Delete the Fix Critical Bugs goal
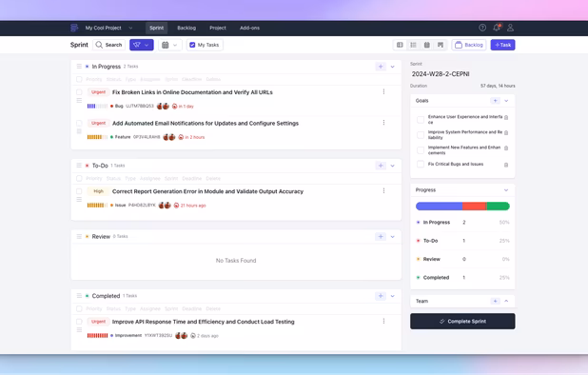Screen dimensions: 588x375 (x=506, y=165)
